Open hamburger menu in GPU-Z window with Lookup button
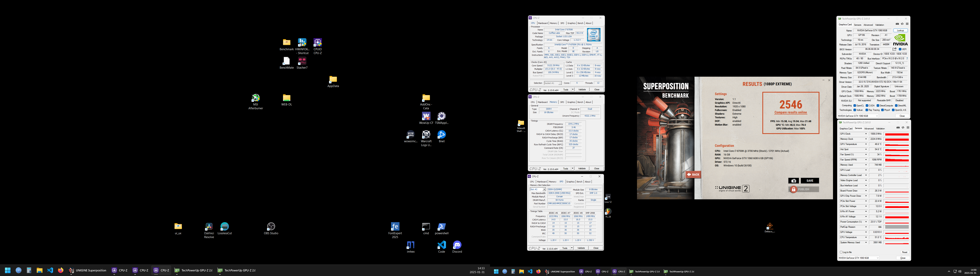This screenshot has height=276, width=980. [907, 24]
